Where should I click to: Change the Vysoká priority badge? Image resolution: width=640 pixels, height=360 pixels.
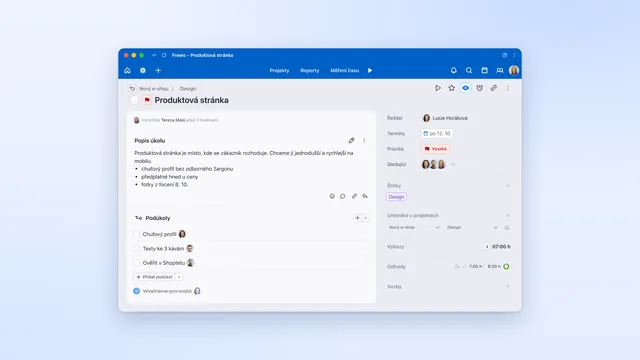pyautogui.click(x=435, y=149)
